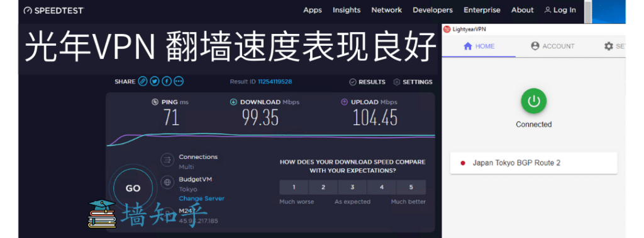Share result on Twitter
This screenshot has height=238, width=644.
pyautogui.click(x=155, y=81)
